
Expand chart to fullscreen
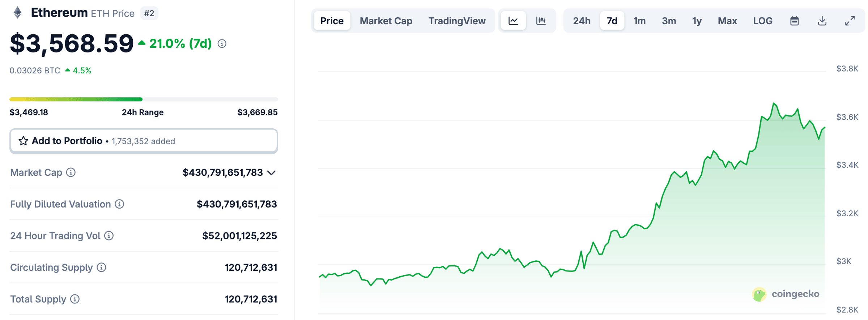850,21
